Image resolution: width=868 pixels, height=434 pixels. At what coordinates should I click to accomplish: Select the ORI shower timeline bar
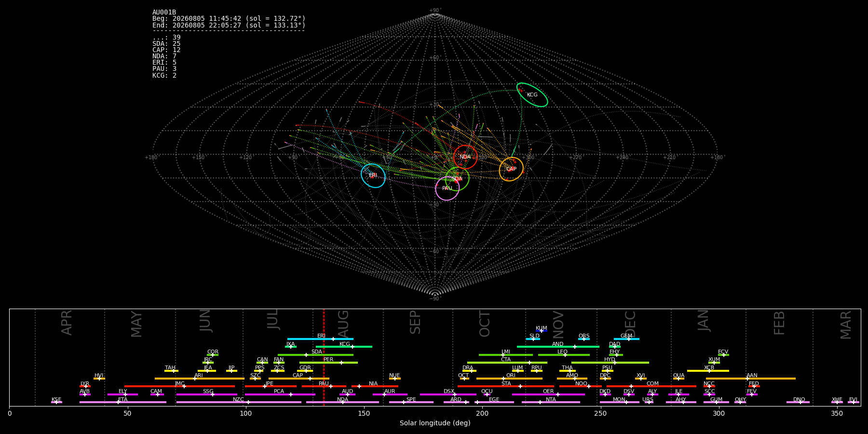[509, 379]
